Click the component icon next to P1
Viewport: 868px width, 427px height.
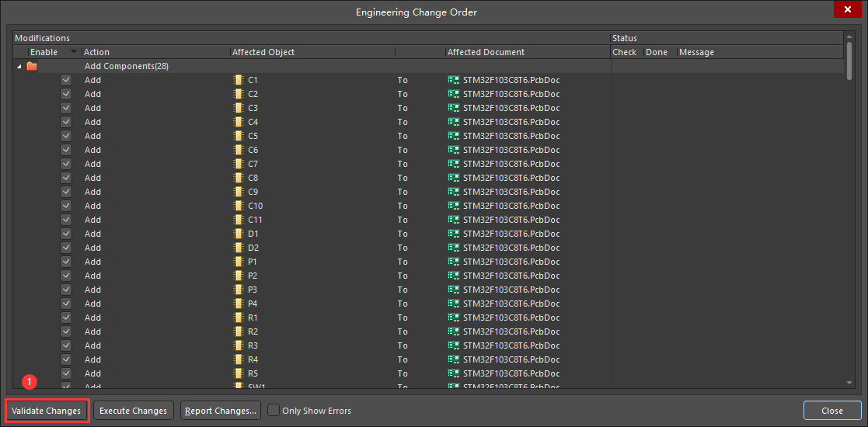239,262
